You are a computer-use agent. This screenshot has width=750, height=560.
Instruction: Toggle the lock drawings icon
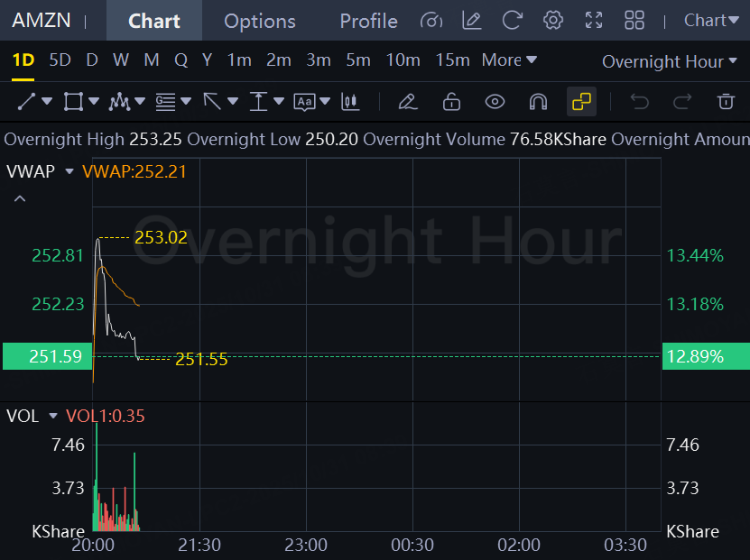click(451, 102)
